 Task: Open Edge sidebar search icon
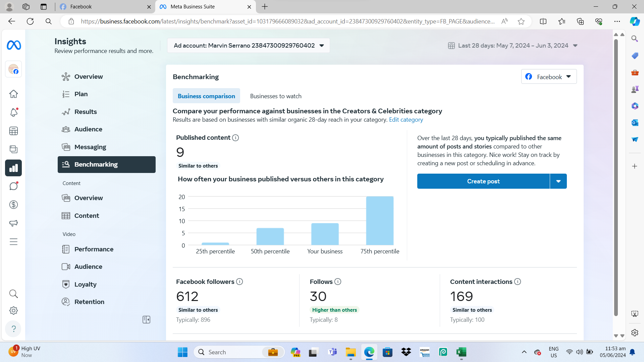[635, 39]
